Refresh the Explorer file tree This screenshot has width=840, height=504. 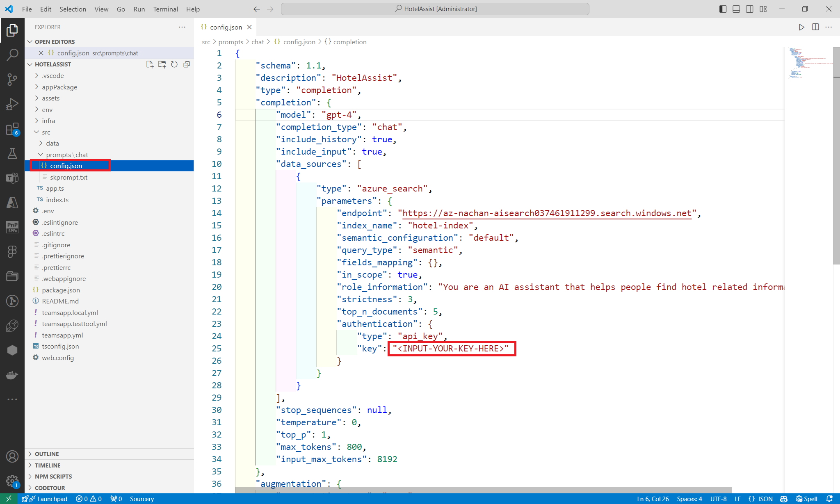[174, 64]
